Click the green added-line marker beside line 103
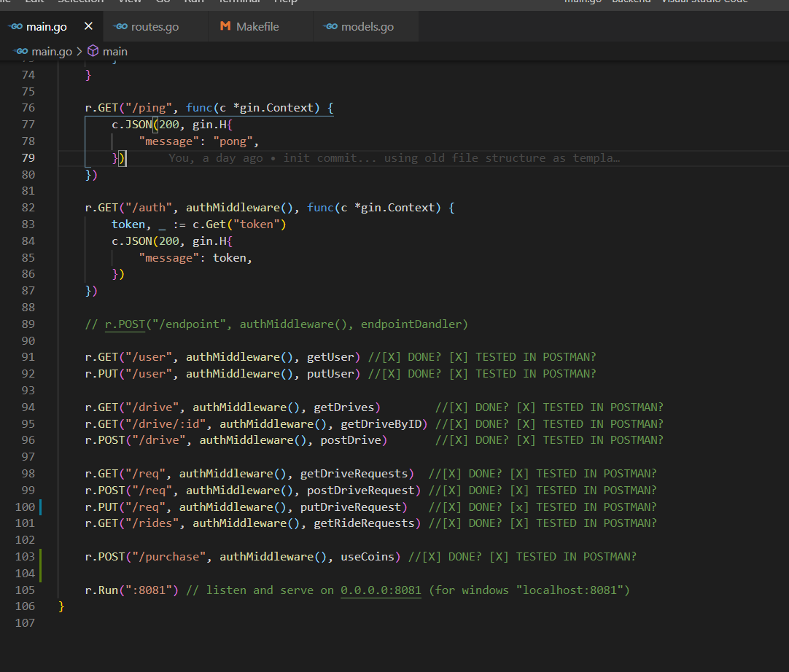 point(41,557)
